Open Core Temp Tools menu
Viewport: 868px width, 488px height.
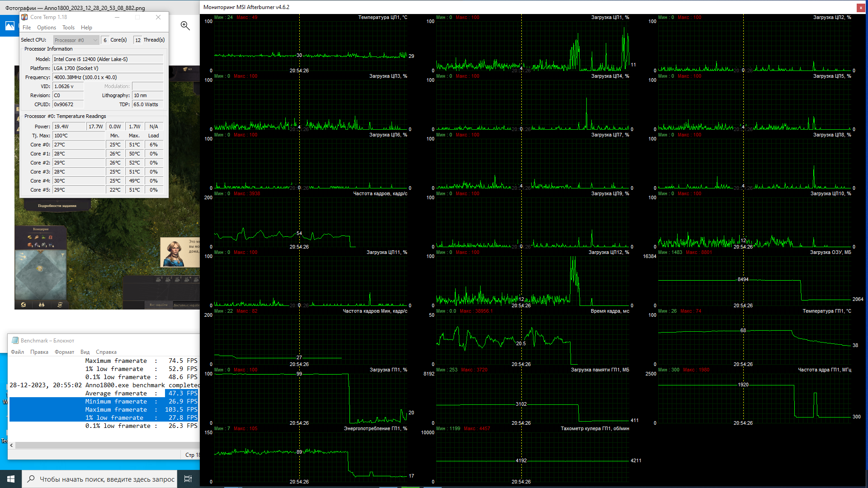[x=68, y=28]
